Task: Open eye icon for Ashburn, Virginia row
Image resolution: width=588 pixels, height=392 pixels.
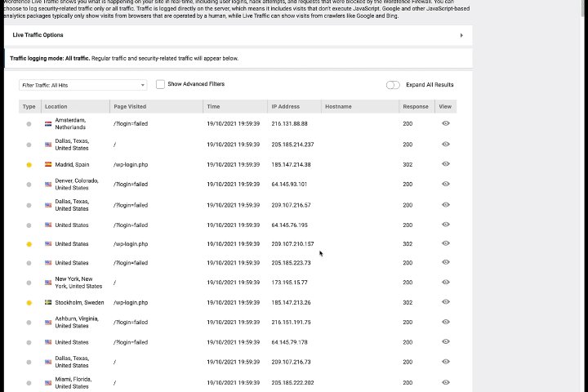Action: (x=446, y=322)
